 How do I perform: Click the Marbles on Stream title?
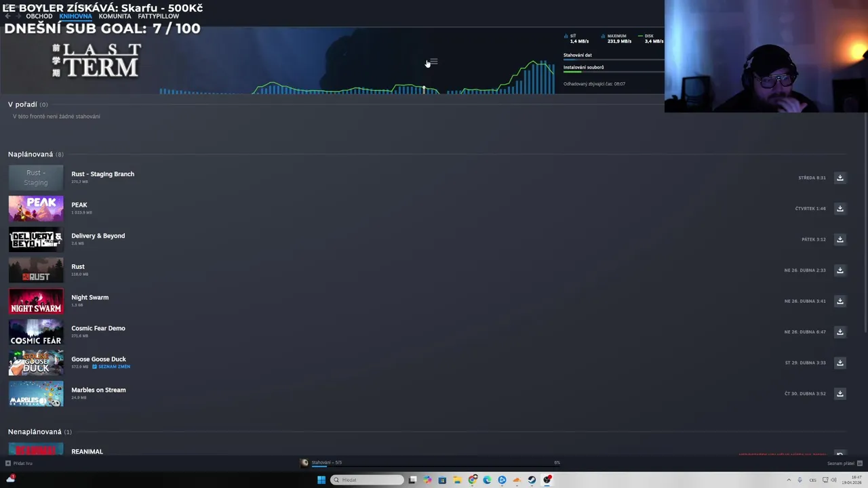98,390
